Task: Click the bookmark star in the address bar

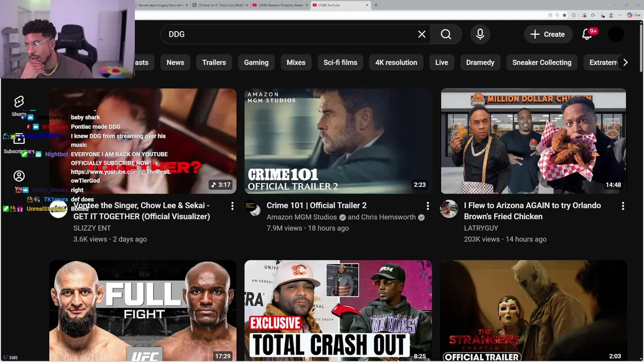Action: (x=565, y=15)
